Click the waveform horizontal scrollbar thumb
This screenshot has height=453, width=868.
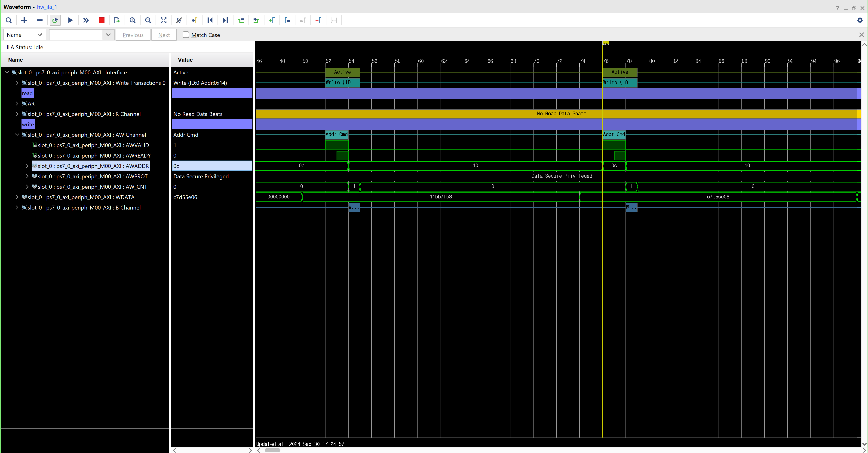click(x=272, y=450)
